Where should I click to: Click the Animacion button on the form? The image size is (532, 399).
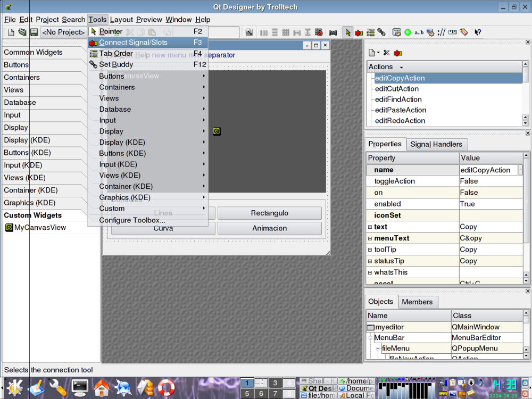pos(269,228)
